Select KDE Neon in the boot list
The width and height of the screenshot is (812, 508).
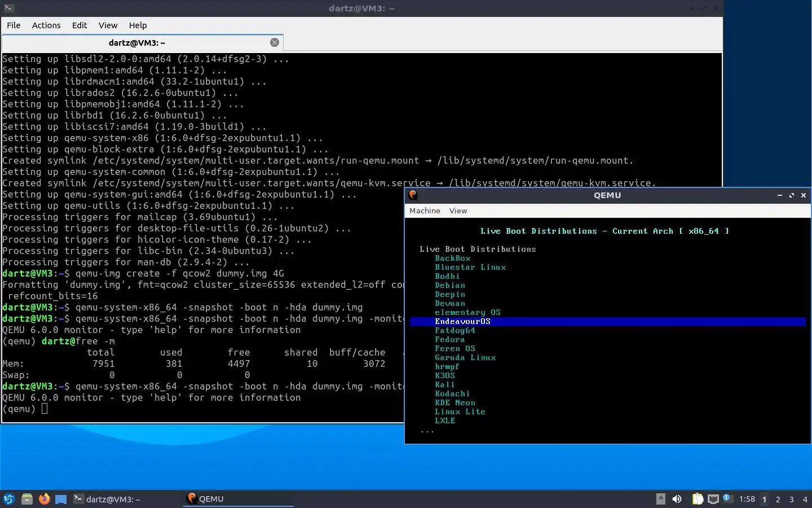click(455, 403)
